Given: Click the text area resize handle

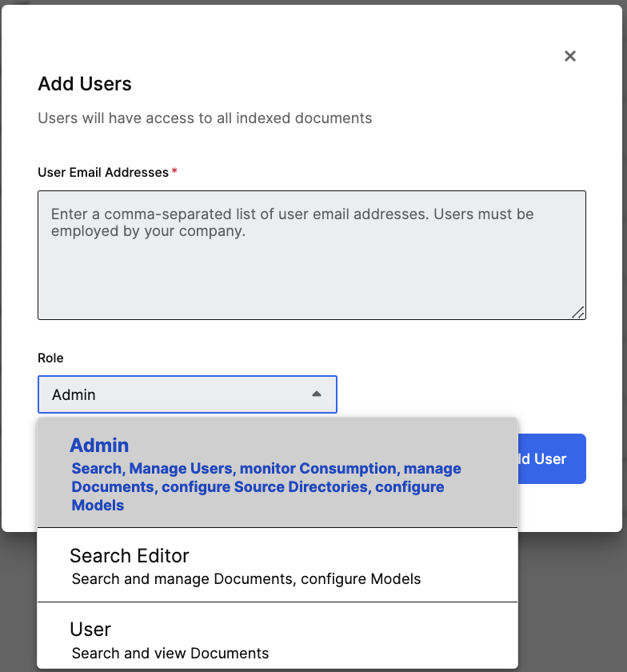Looking at the screenshot, I should [578, 312].
